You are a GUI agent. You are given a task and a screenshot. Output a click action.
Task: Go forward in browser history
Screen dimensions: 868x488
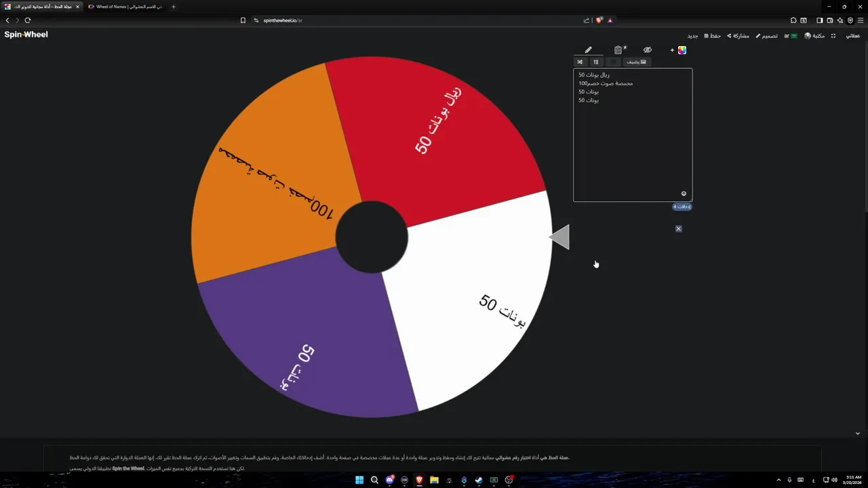(x=18, y=20)
